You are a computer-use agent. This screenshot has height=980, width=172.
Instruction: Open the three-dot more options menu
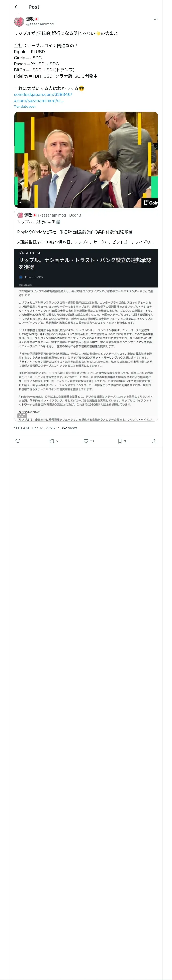[155, 19]
